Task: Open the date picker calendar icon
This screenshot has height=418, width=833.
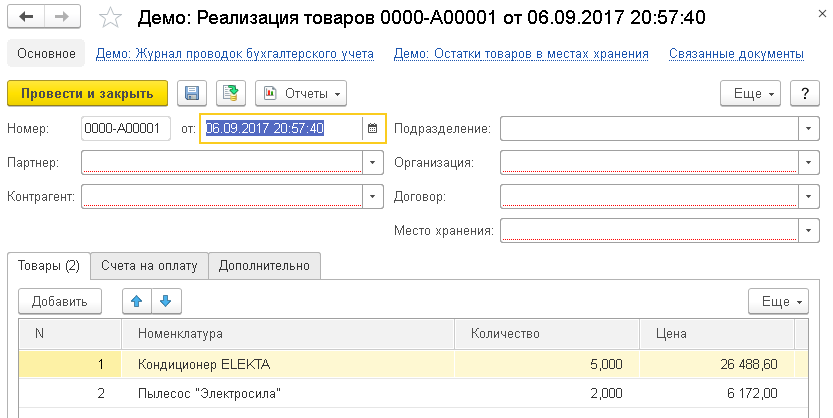Action: click(373, 128)
